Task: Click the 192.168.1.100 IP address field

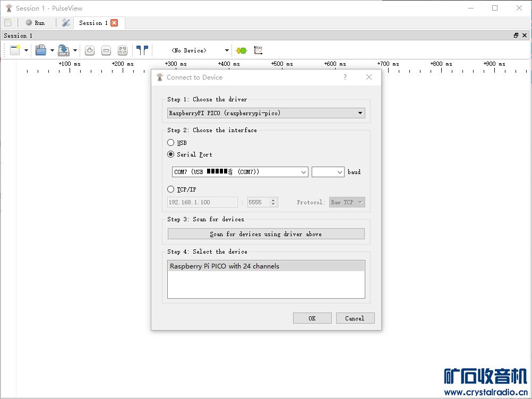Action: (202, 202)
